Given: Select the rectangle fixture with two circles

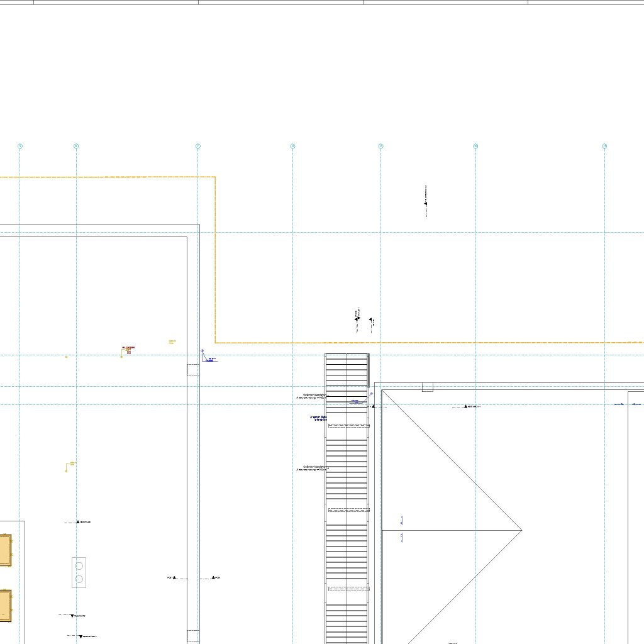Looking at the screenshot, I should click(79, 572).
